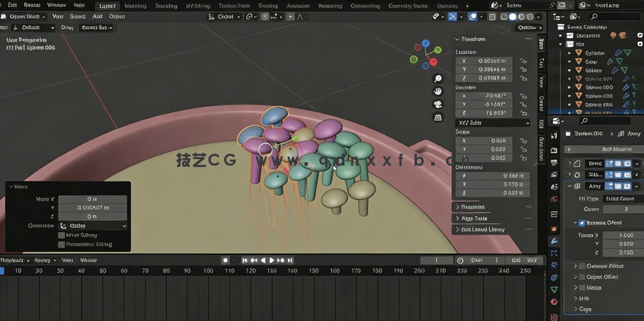The width and height of the screenshot is (644, 321).
Task: Open the XYZ Euler rotation mode dropdown
Action: tap(492, 123)
